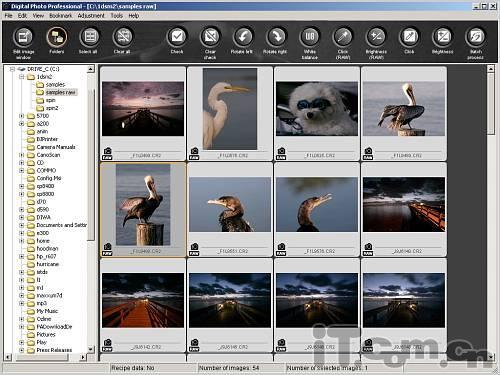The height and width of the screenshot is (375, 500).
Task: Expand the Documents and Settings folder
Action: coord(22,225)
